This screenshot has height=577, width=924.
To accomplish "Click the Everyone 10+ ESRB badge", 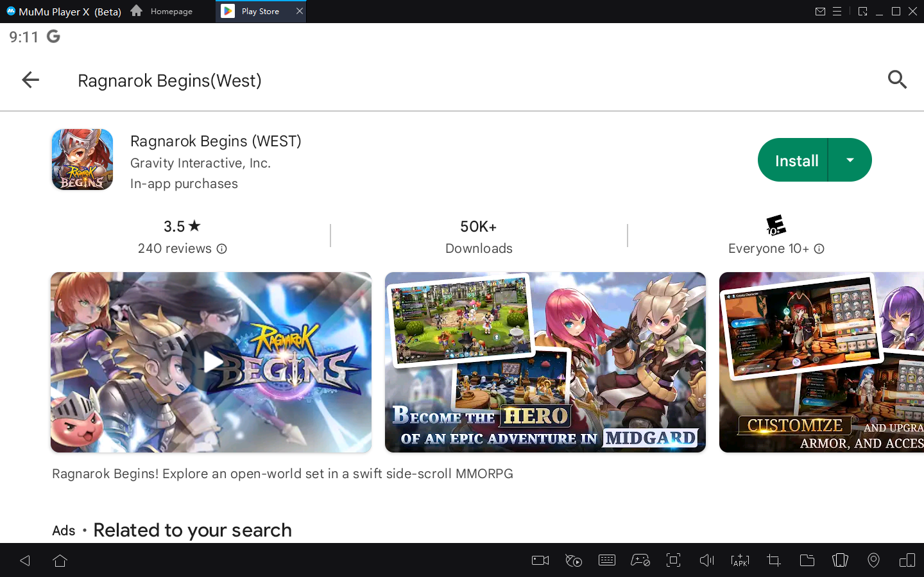I will [x=776, y=225].
